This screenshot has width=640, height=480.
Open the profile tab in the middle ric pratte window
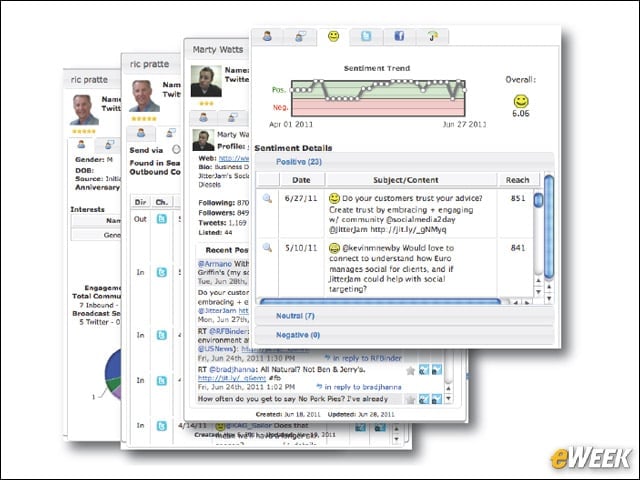click(x=141, y=133)
